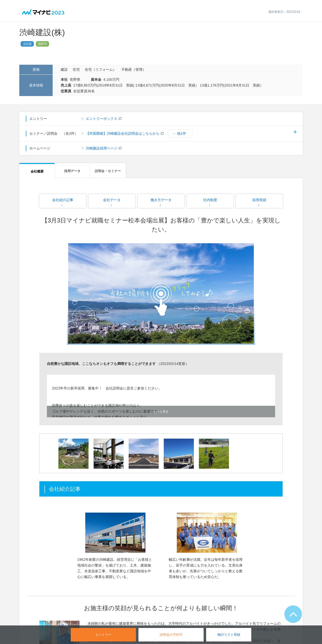
Task: Switch to the 採用データ tab
Action: coord(72,171)
